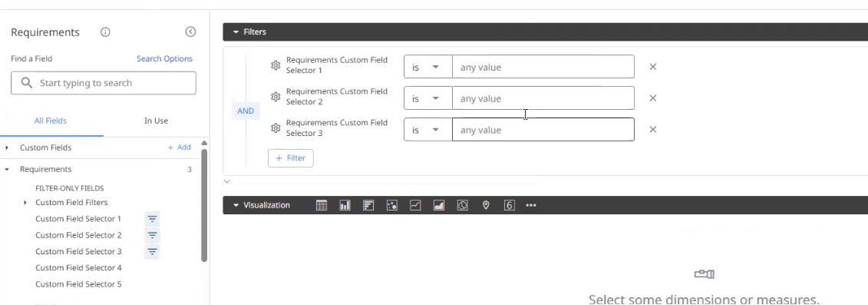Click the Requirements explore title
Viewport: 868px width, 305px height.
45,32
